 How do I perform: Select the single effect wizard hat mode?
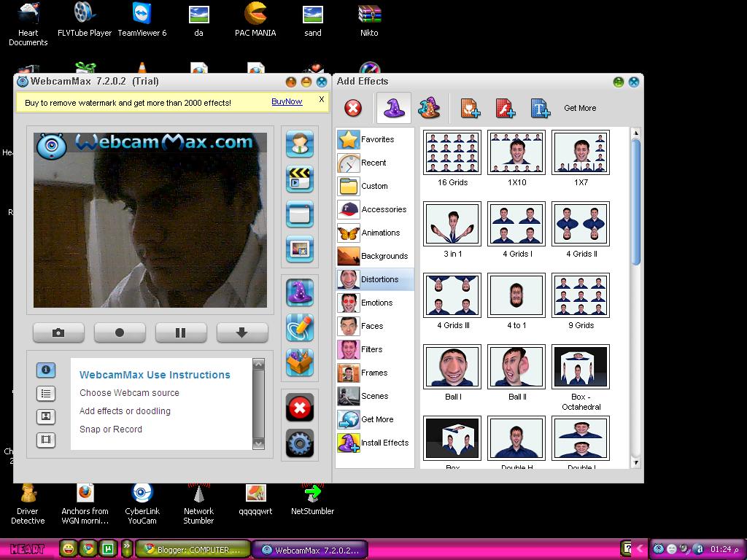(x=393, y=108)
